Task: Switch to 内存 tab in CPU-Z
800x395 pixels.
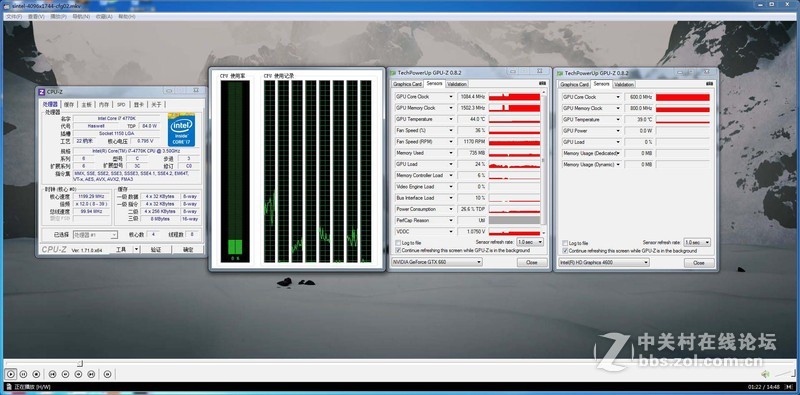Action: [104, 104]
